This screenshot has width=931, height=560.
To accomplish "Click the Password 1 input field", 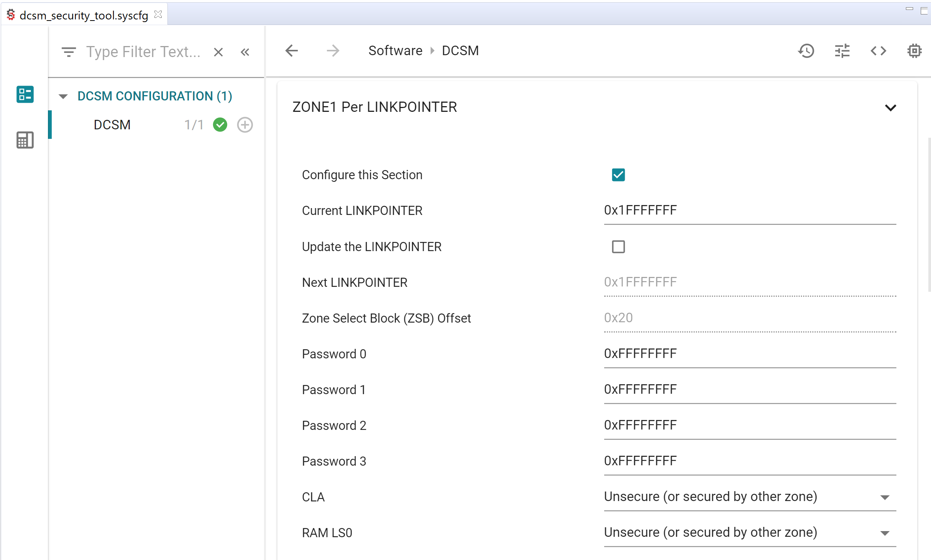I will (750, 390).
